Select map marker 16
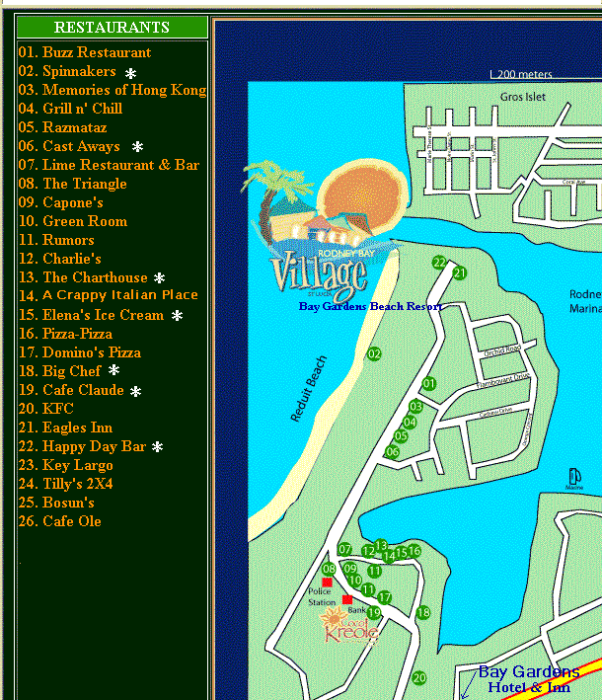The height and width of the screenshot is (700, 602). tap(414, 551)
